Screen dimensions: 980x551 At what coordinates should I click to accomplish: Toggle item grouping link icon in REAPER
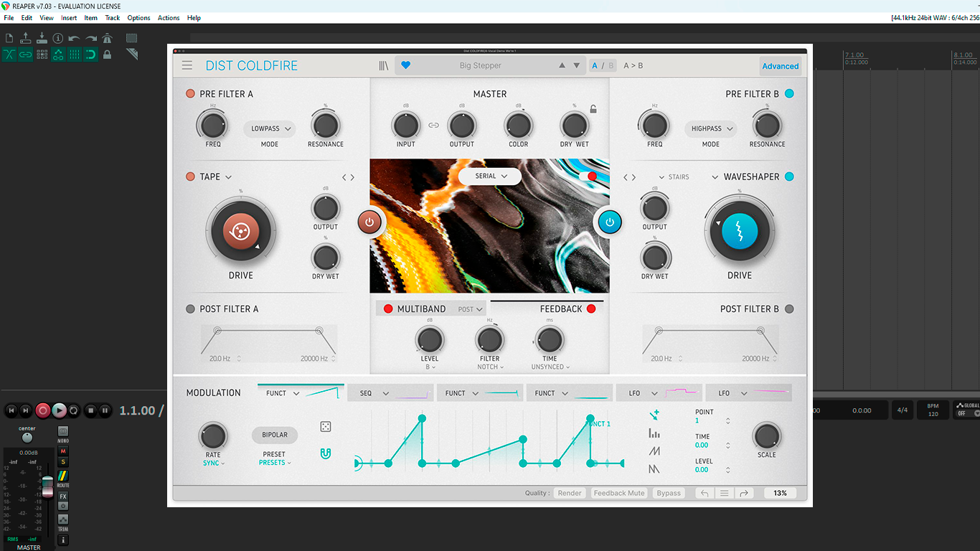tap(26, 55)
